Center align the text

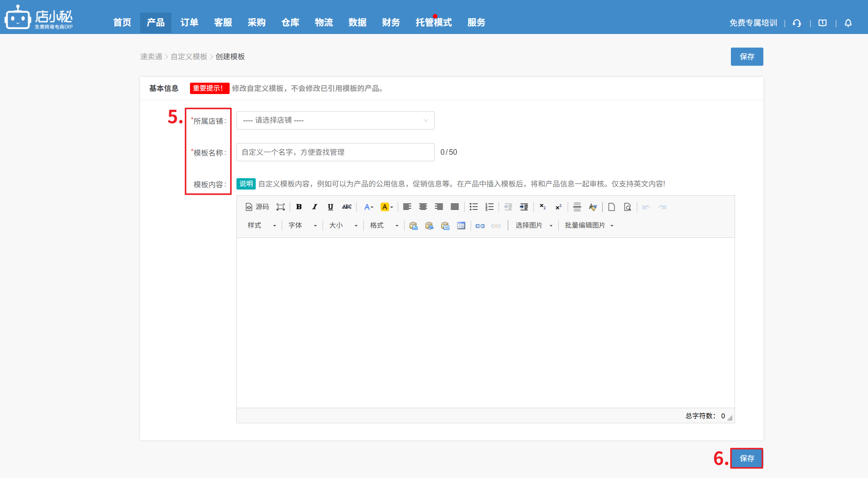[423, 207]
